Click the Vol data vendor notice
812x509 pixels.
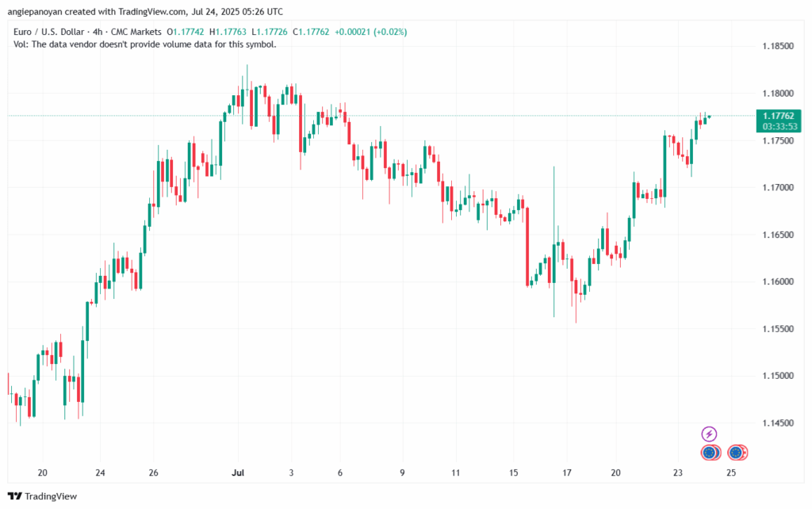(x=145, y=44)
